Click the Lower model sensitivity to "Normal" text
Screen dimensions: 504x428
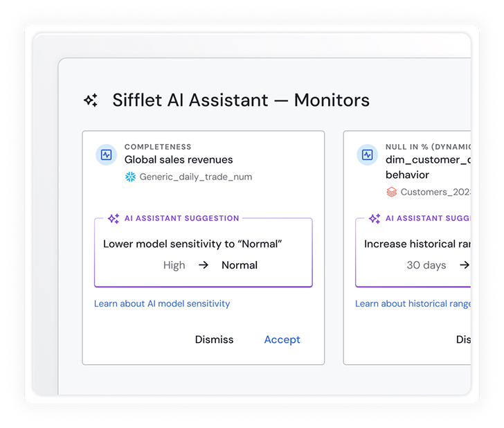pos(192,244)
